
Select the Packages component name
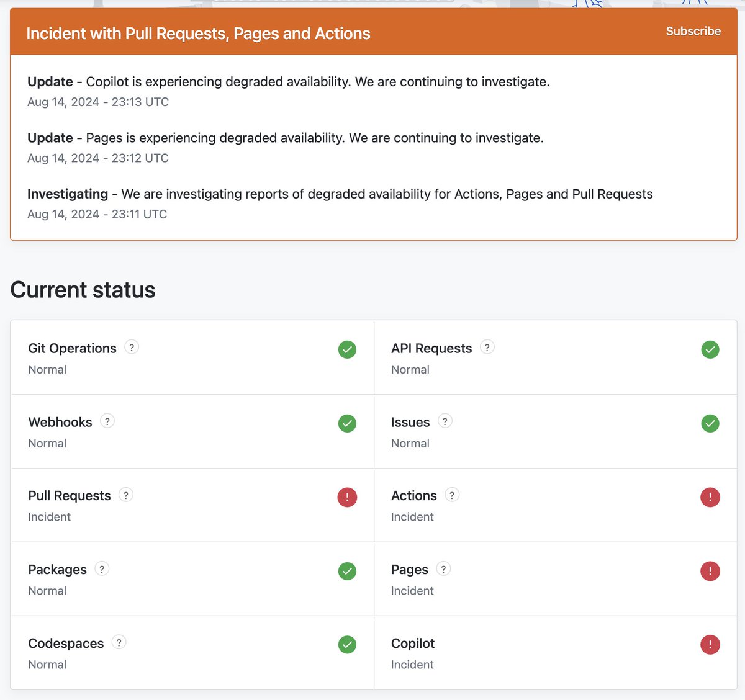tap(57, 570)
